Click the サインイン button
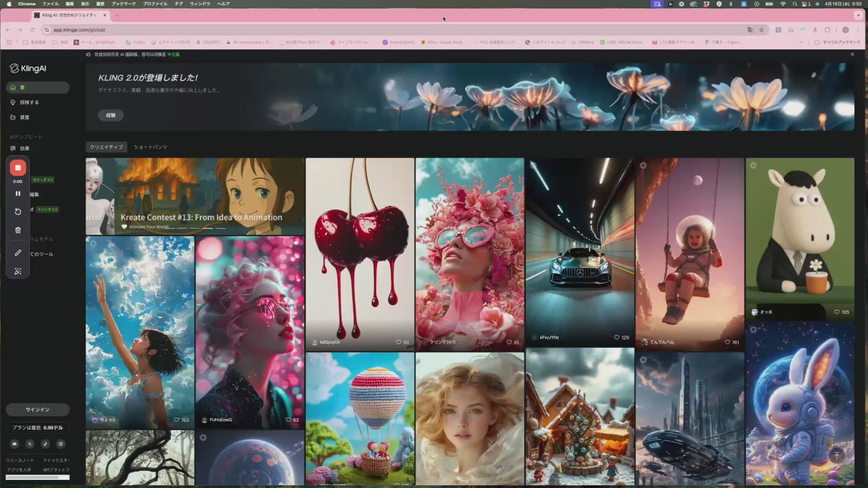The image size is (868, 488). (38, 409)
